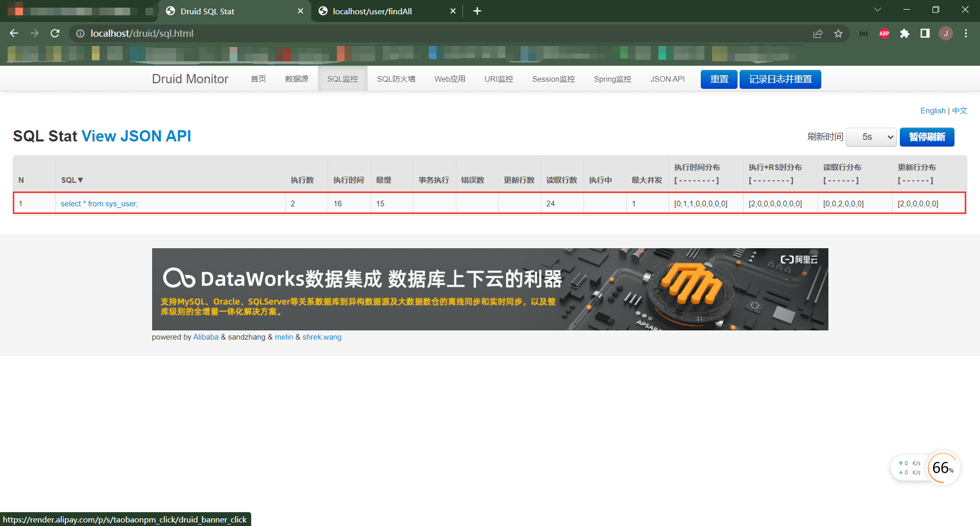Reload the Druid SQL Stat page
Image resolution: width=980 pixels, height=526 pixels.
[55, 33]
